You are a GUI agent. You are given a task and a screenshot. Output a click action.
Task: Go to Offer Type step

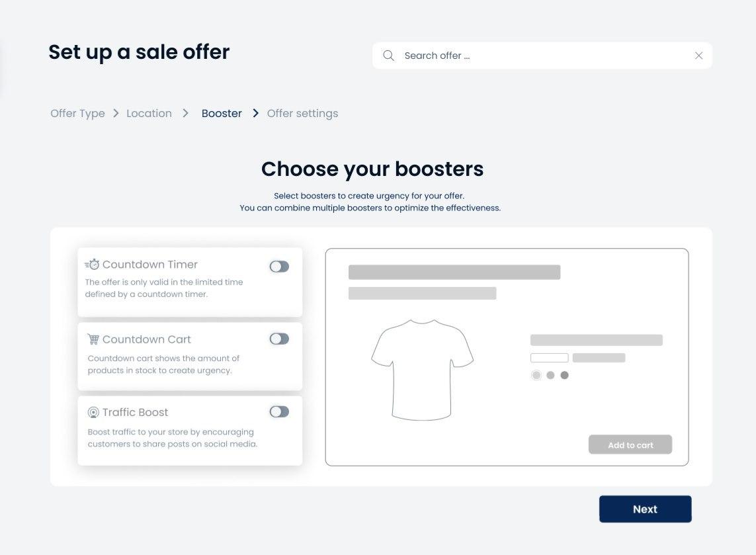(x=77, y=113)
